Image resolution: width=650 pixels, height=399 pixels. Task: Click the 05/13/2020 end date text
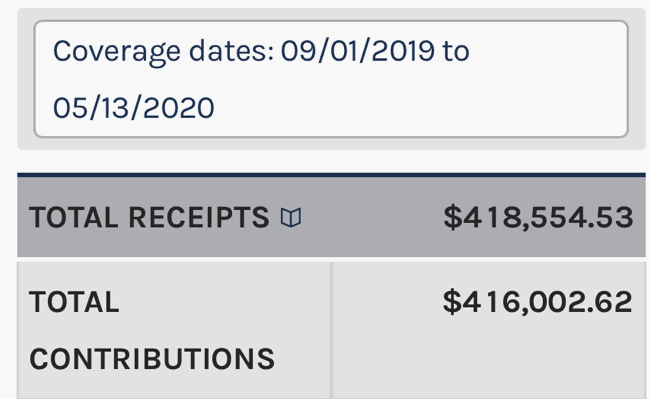pos(133,108)
